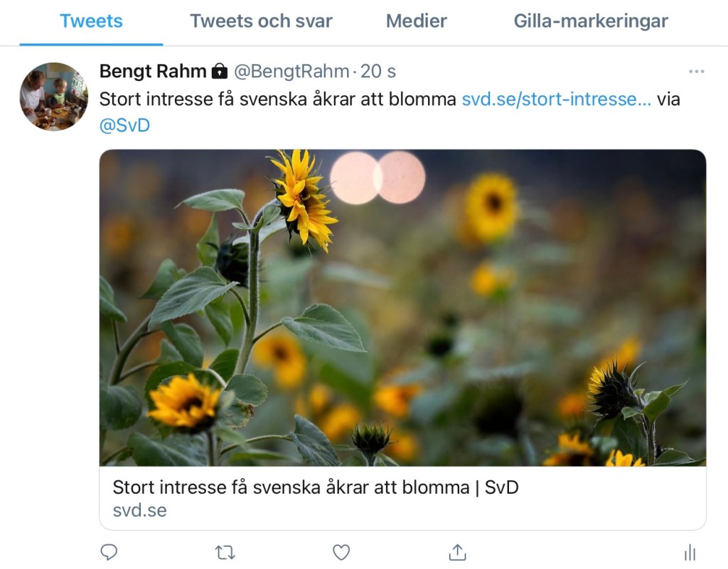Open the 20 s timestamp
Viewport: 728px width, 569px height.
pos(378,72)
